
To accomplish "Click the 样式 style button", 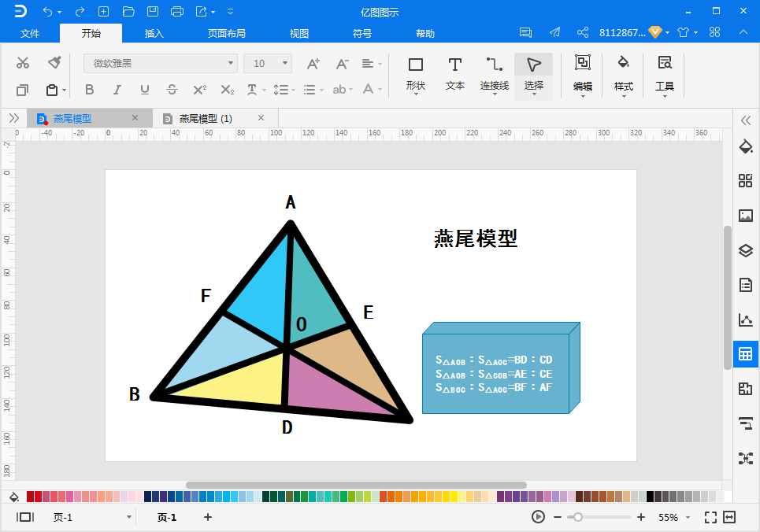I will point(624,72).
